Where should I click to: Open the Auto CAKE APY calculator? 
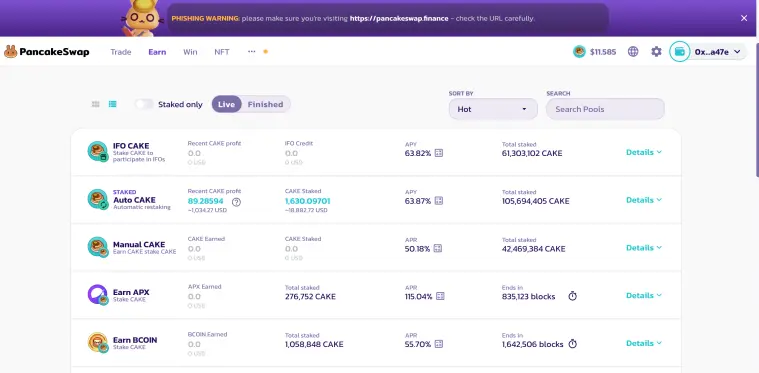tap(439, 201)
